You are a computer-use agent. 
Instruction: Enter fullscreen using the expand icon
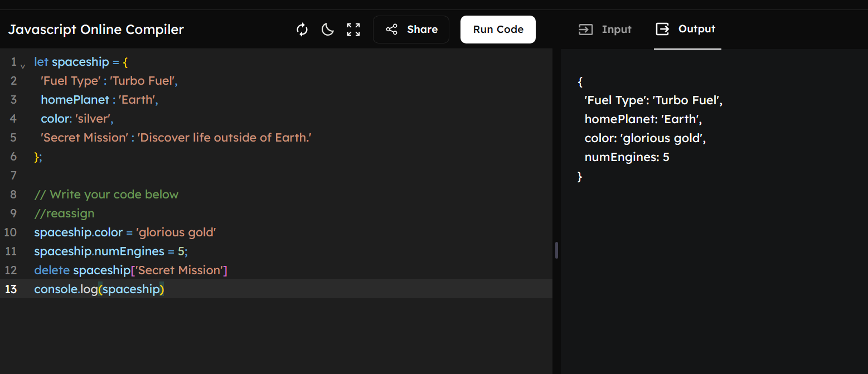[353, 30]
